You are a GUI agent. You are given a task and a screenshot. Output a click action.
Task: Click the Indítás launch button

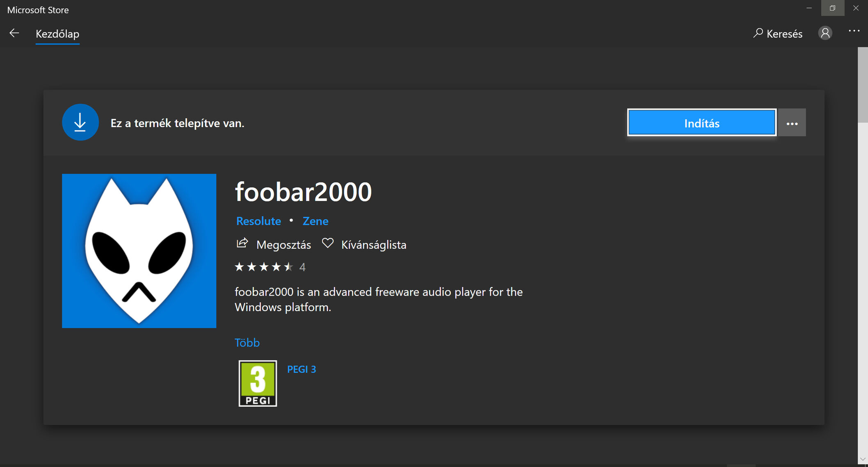[702, 123]
